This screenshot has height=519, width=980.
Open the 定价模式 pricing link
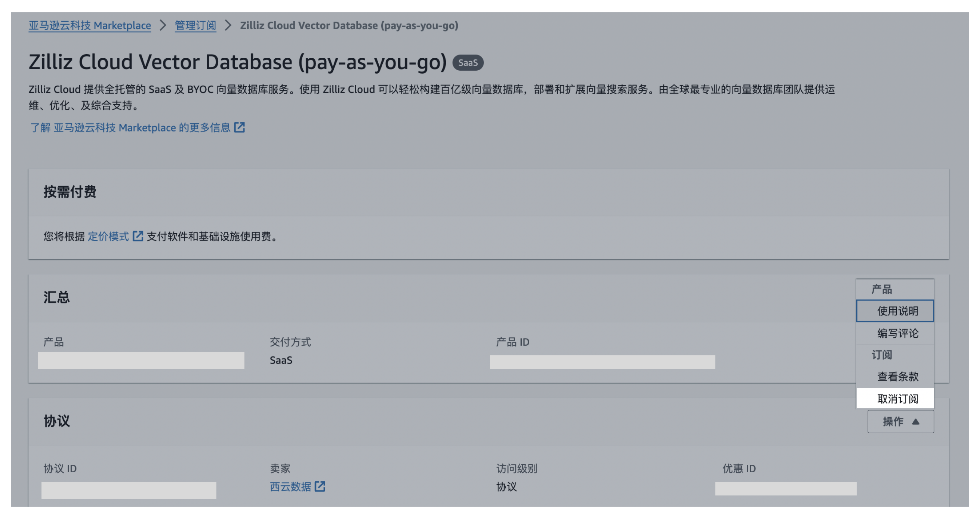(x=108, y=237)
